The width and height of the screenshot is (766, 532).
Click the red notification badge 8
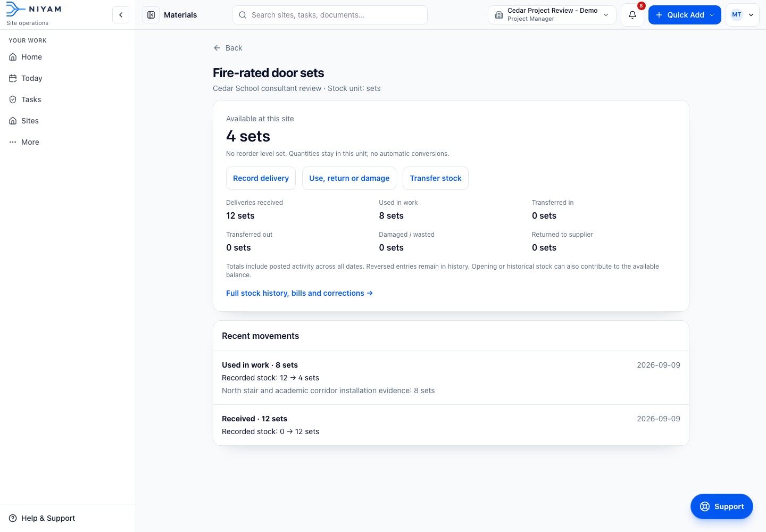[x=641, y=6]
